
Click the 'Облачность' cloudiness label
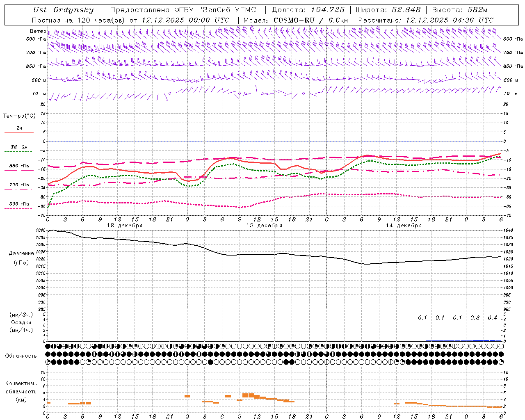point(21,356)
